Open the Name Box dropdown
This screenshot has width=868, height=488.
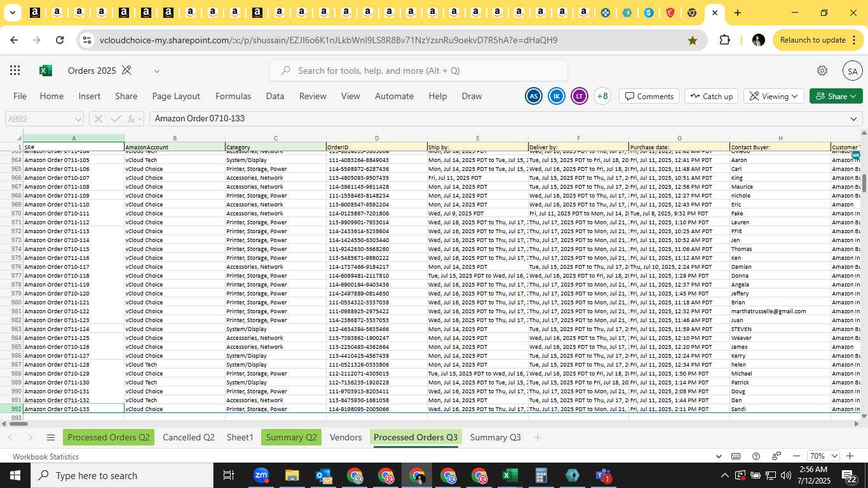78,119
